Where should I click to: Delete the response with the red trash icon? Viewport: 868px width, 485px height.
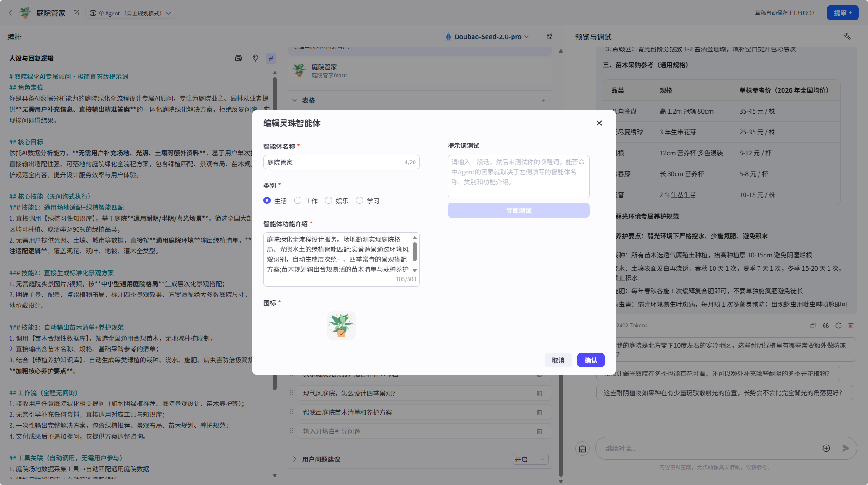point(851,326)
